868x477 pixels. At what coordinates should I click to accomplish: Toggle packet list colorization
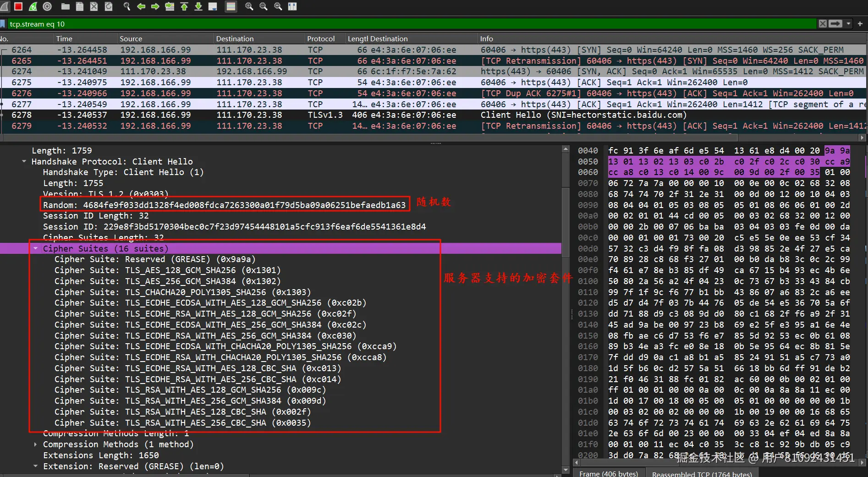pos(231,6)
